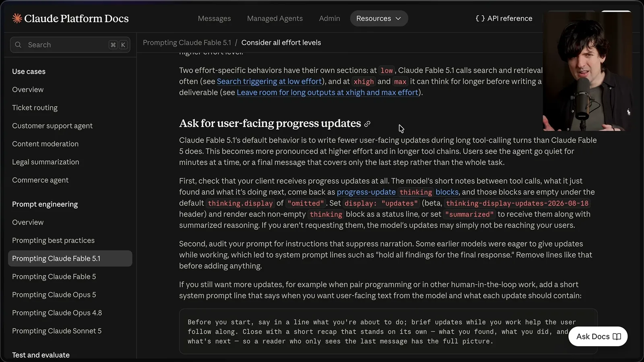Click the Prompt engineering section header

click(45, 204)
